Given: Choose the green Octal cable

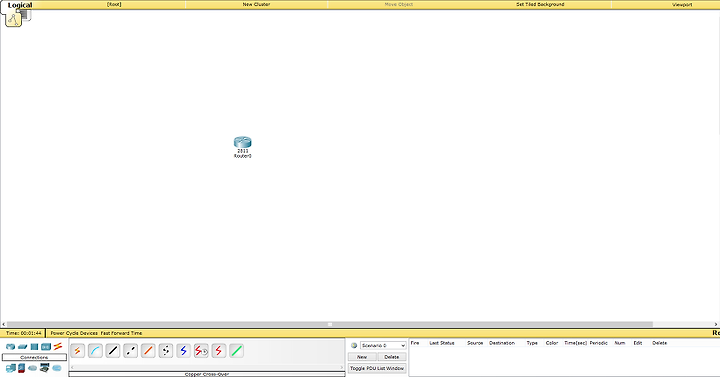Looking at the screenshot, I should (x=236, y=351).
